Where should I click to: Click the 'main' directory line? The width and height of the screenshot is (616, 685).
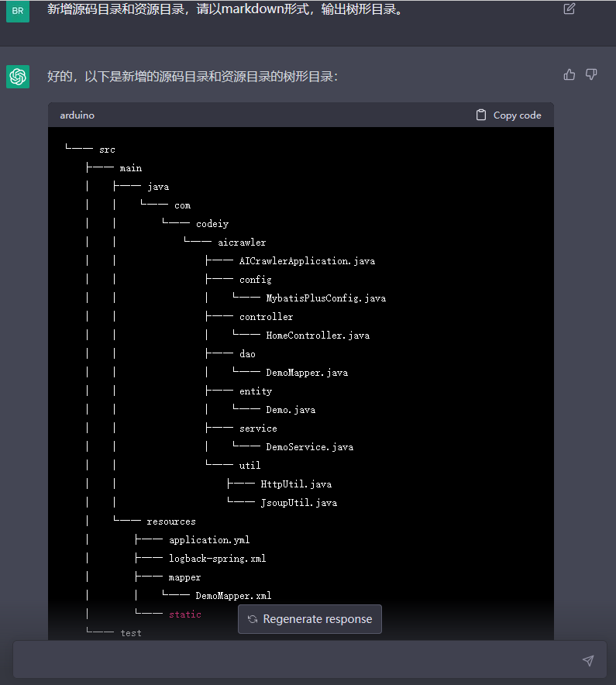131,168
